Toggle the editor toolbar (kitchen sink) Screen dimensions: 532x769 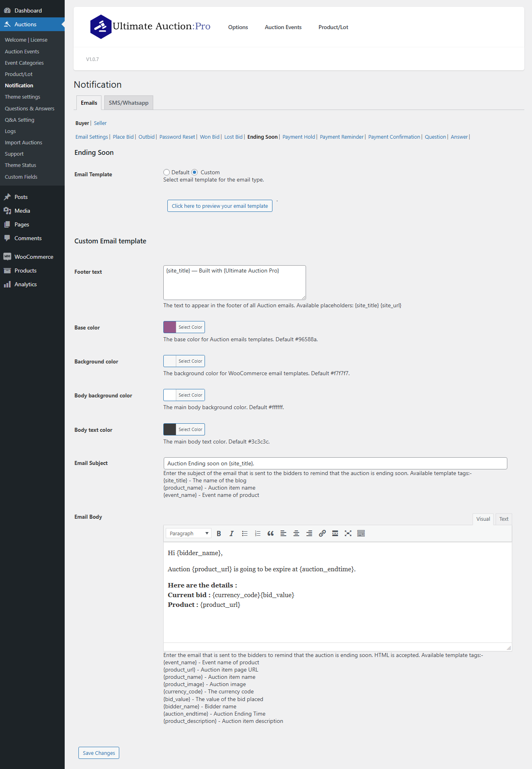click(361, 533)
